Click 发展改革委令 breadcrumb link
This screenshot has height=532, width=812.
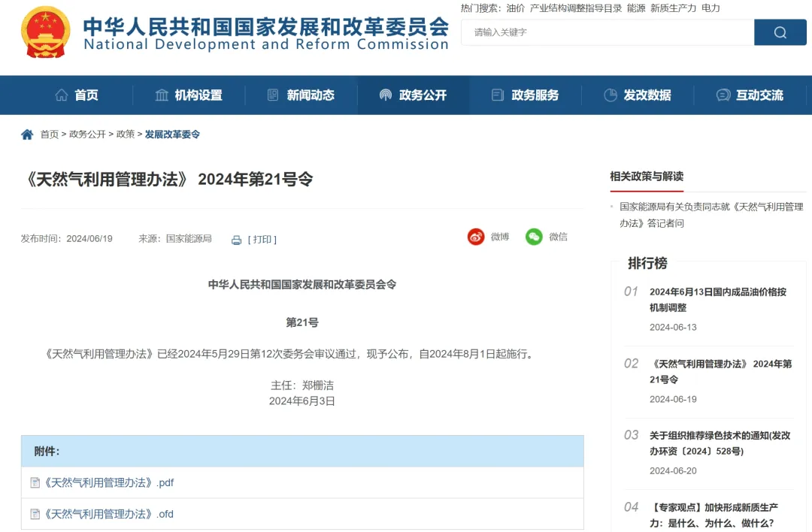[x=172, y=135]
